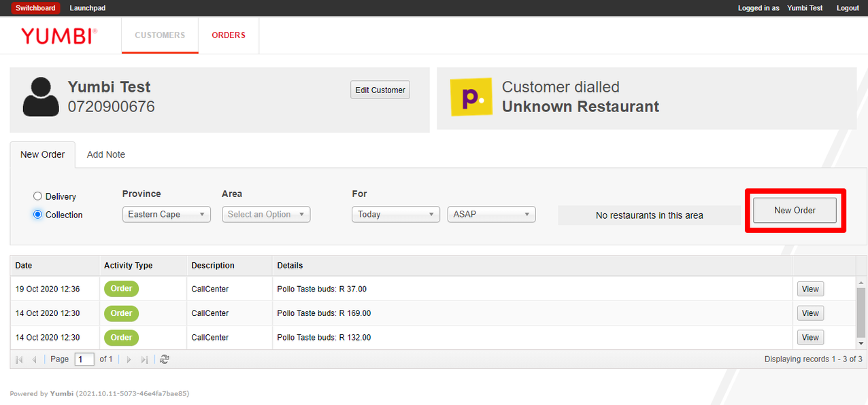
Task: Open the ASAP time dropdown
Action: (x=491, y=214)
